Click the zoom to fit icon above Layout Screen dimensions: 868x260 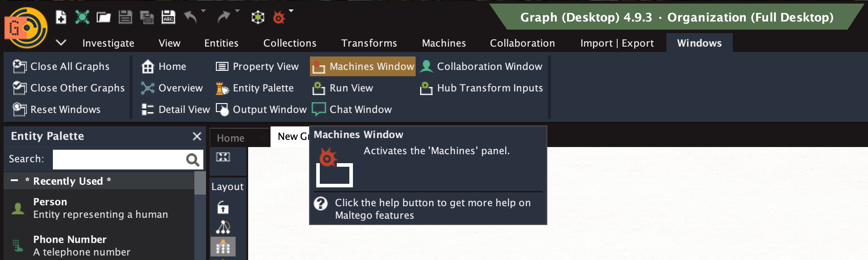point(223,157)
